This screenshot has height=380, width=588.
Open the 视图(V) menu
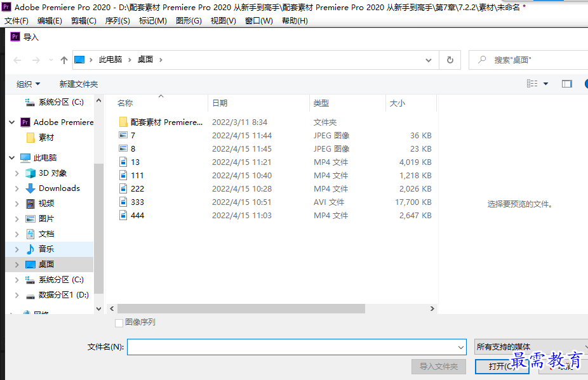pos(223,20)
